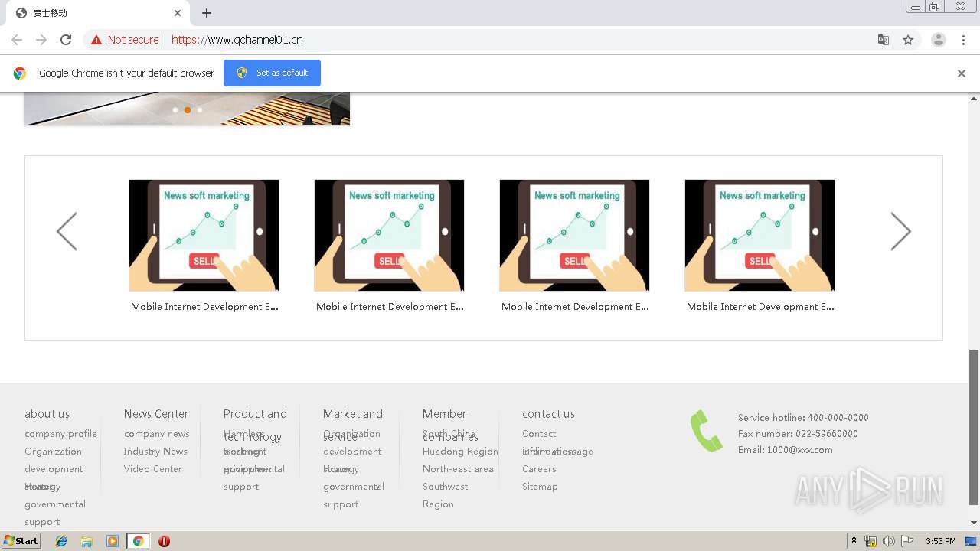Open the Sitemap footer link
Screen dimensions: 980x551
pyautogui.click(x=540, y=487)
